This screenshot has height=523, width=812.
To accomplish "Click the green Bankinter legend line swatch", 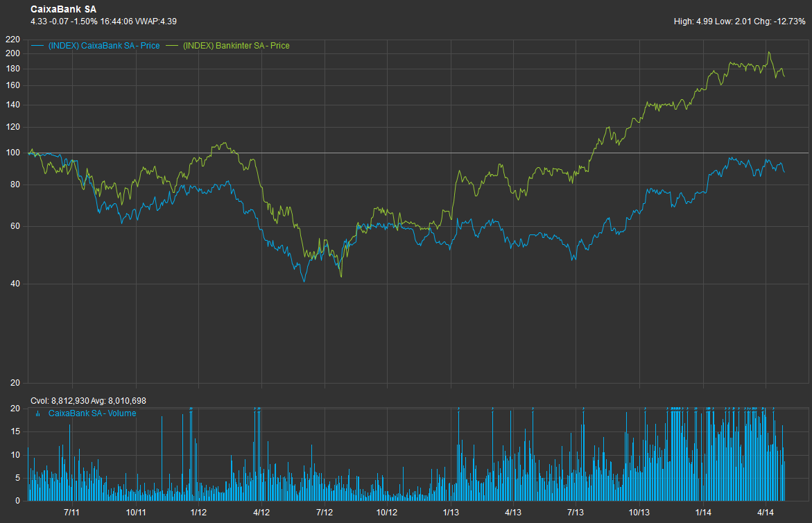I will click(172, 46).
